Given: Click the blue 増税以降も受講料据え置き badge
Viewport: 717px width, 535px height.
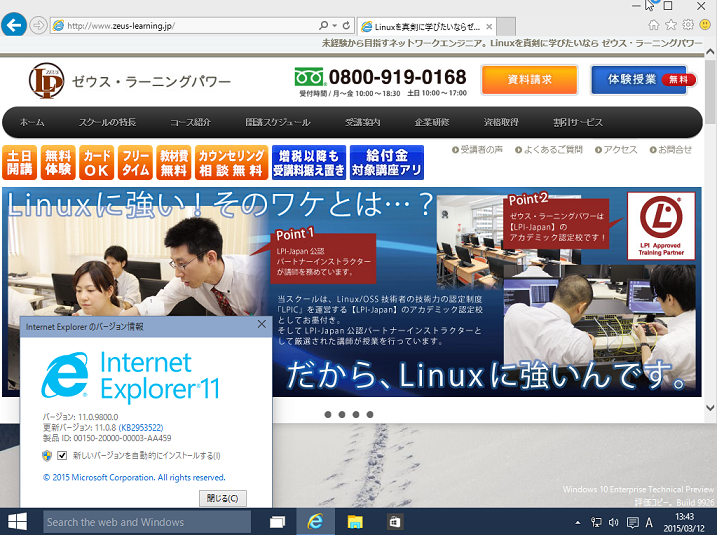Looking at the screenshot, I should (x=309, y=162).
